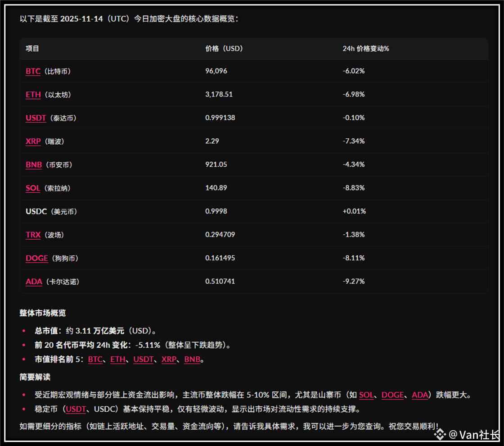The image size is (504, 446).
Task: Click the USDC (美元币) row label
Action: click(x=51, y=211)
